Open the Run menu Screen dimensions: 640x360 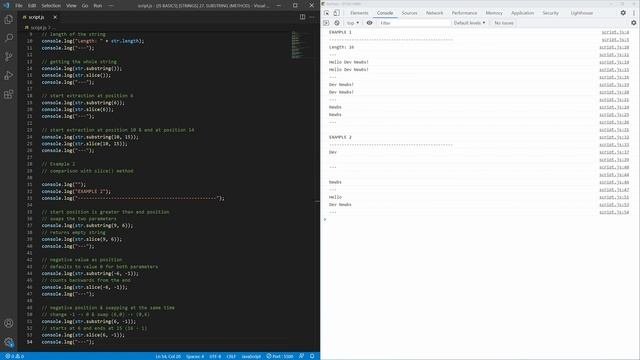(98, 6)
